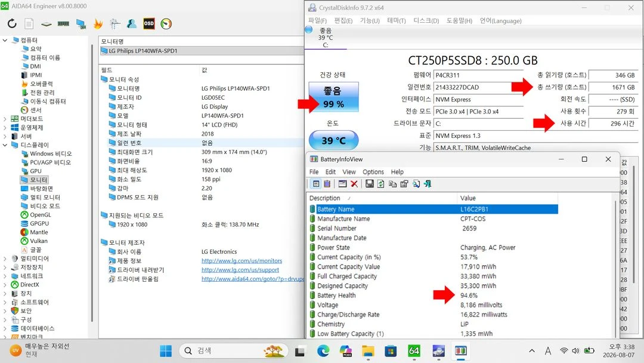Click CrystalDiskInfo 좋음 99 % health button
Screen dimensions: 644x363
333,97
